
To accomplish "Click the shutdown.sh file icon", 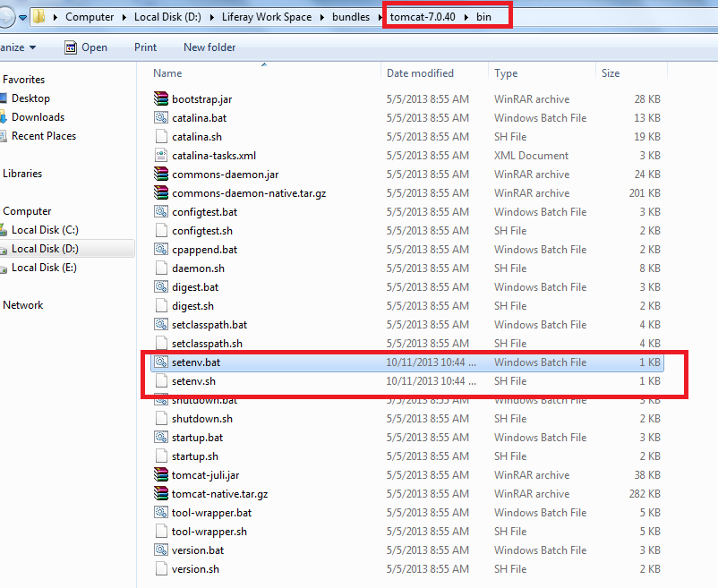I will pos(161,418).
